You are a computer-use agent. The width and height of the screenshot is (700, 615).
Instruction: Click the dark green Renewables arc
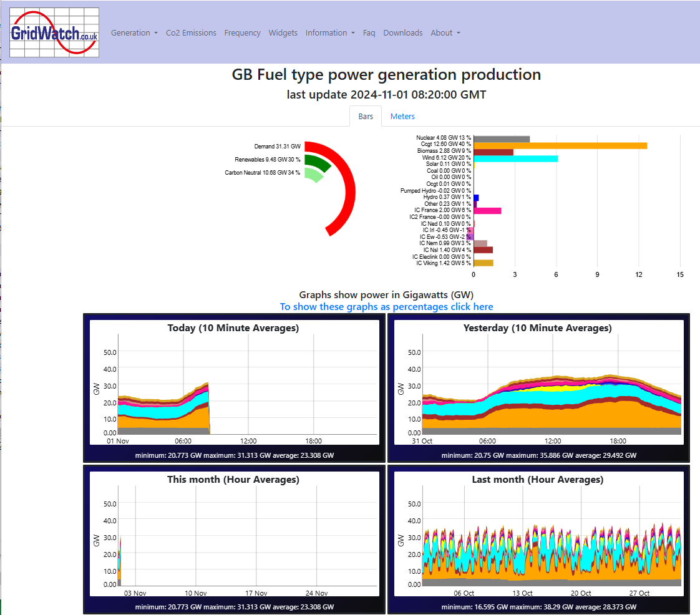[x=321, y=162]
